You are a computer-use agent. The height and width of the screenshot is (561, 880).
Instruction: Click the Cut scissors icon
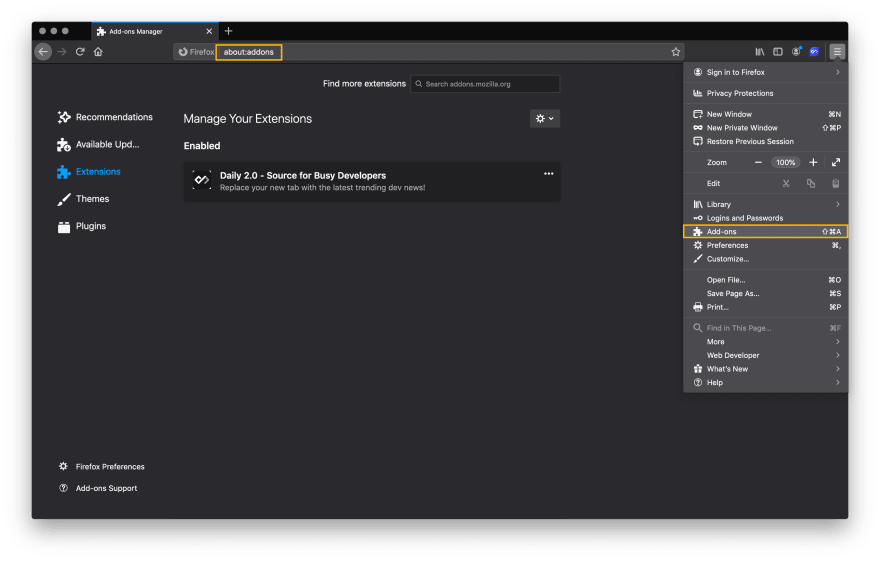pos(786,183)
